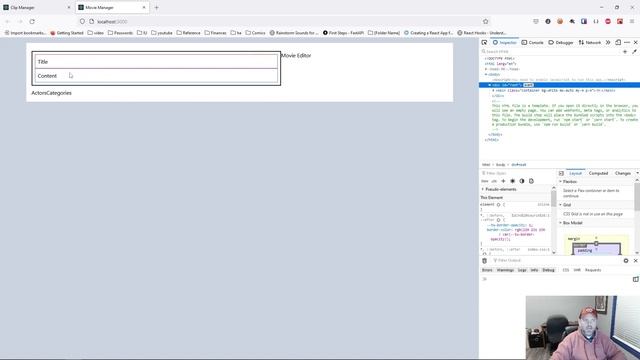
Task: Activate the element picker in DevTools
Action: pos(484,42)
